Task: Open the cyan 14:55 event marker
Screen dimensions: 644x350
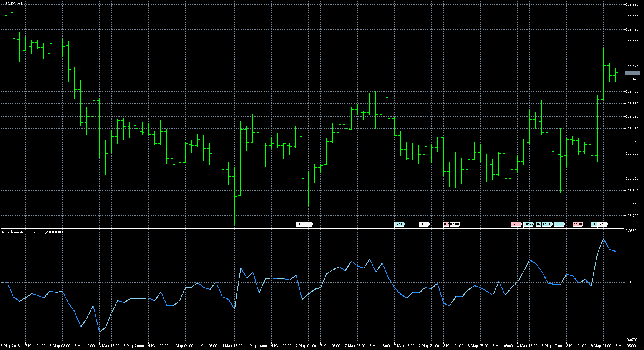Action: 528,224
